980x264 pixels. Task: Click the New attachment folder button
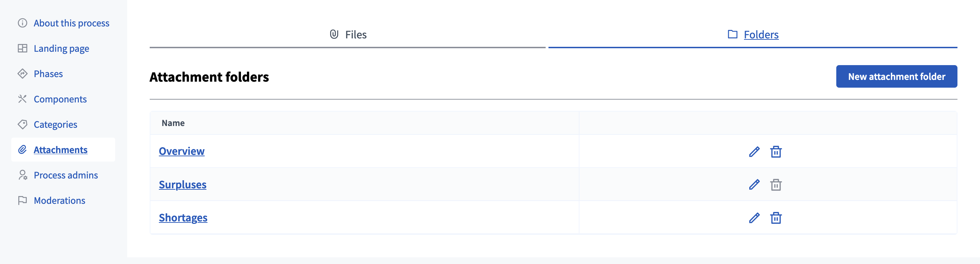(896, 76)
